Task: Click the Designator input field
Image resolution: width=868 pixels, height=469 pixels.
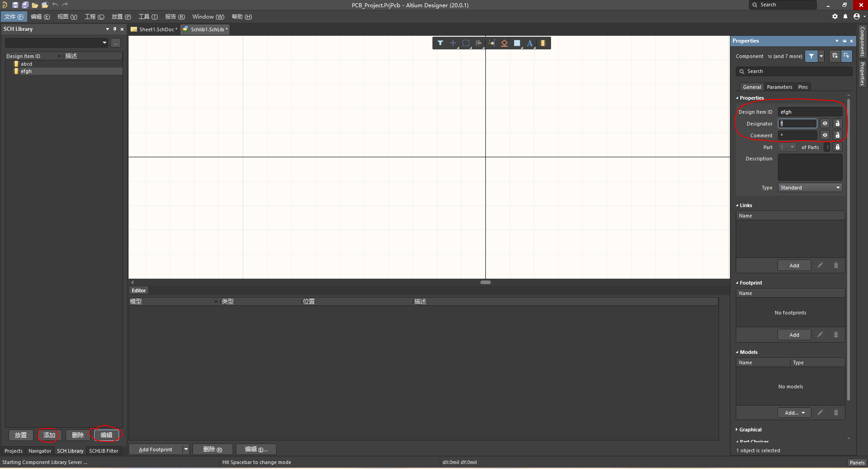Action: pyautogui.click(x=797, y=124)
